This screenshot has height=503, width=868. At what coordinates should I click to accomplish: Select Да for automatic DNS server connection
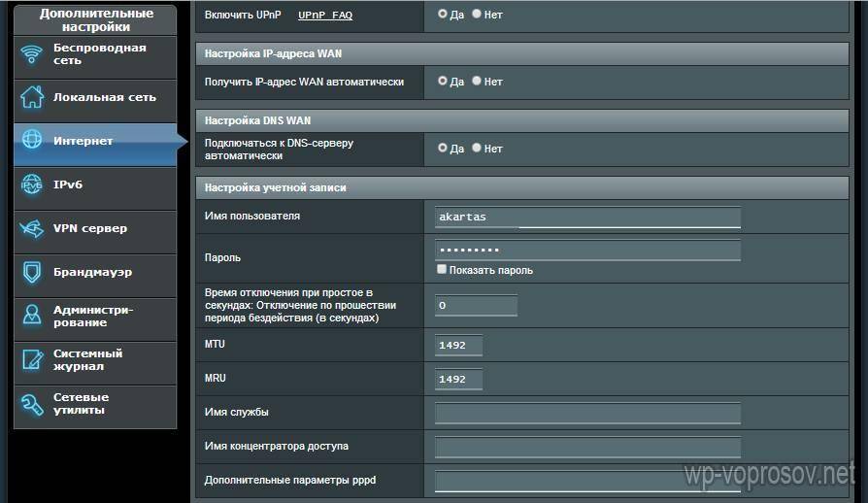(x=443, y=149)
